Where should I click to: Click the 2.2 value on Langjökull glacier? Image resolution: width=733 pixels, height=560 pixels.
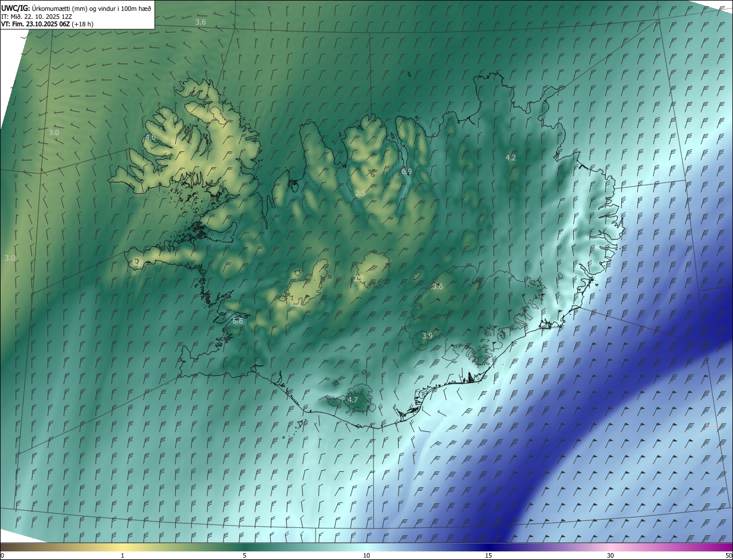coord(294,303)
